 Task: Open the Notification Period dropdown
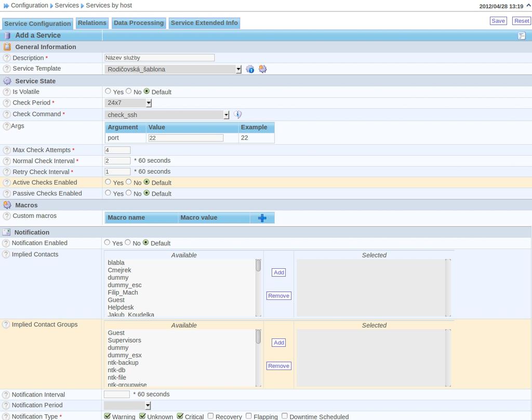pos(127,405)
